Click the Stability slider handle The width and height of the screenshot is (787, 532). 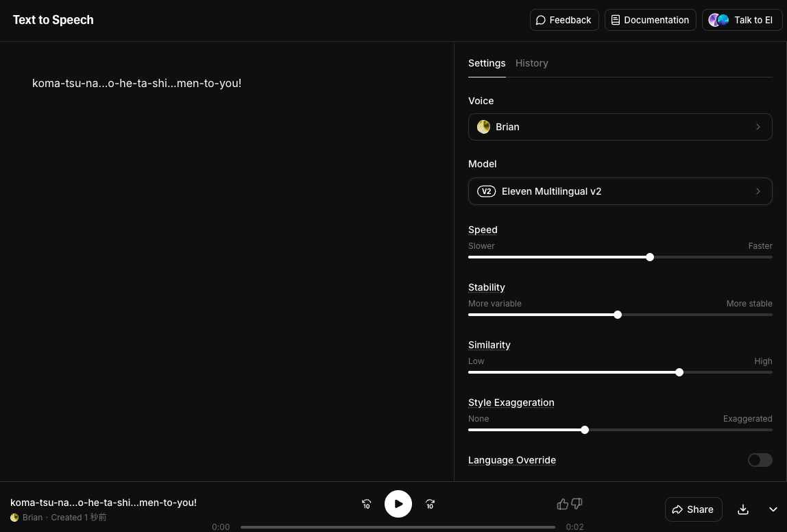tap(618, 315)
